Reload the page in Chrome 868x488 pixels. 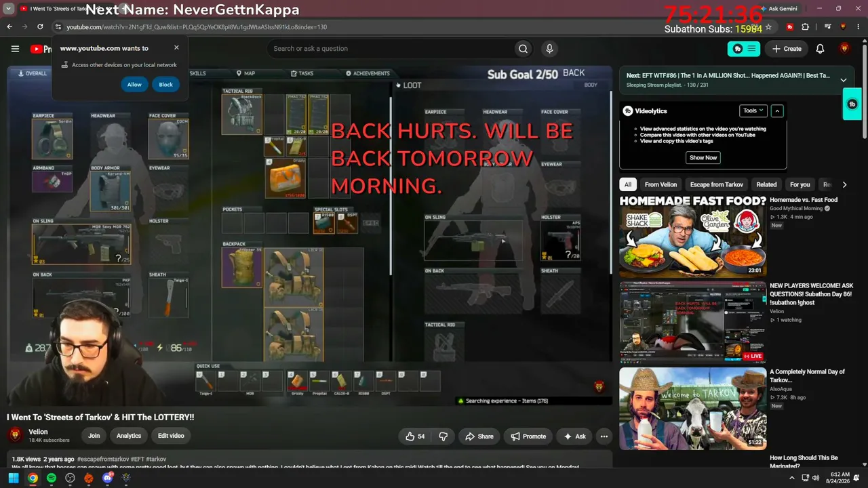click(40, 26)
